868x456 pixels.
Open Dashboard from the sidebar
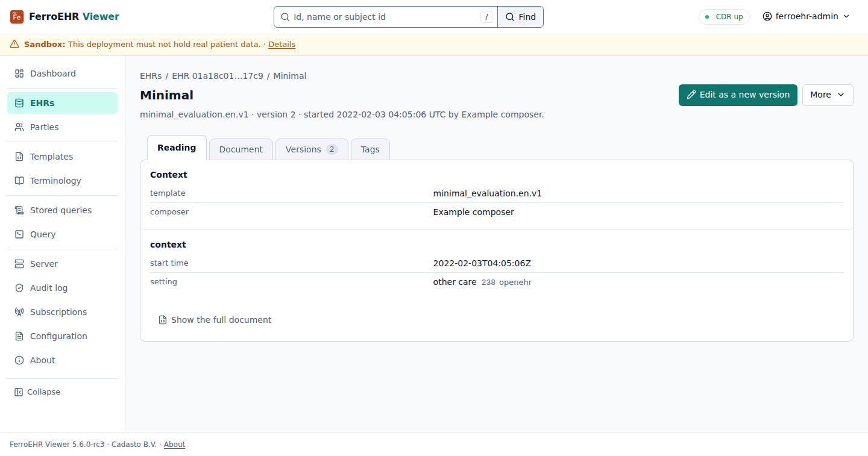pyautogui.click(x=62, y=73)
